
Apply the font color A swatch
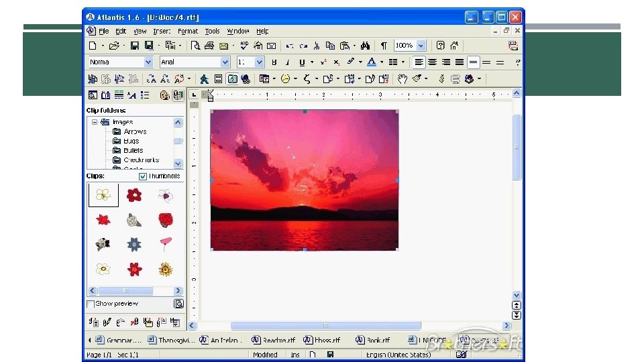pyautogui.click(x=372, y=62)
